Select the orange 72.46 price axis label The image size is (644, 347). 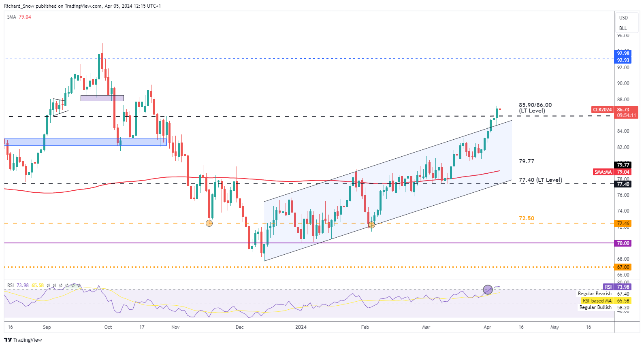[x=623, y=224]
